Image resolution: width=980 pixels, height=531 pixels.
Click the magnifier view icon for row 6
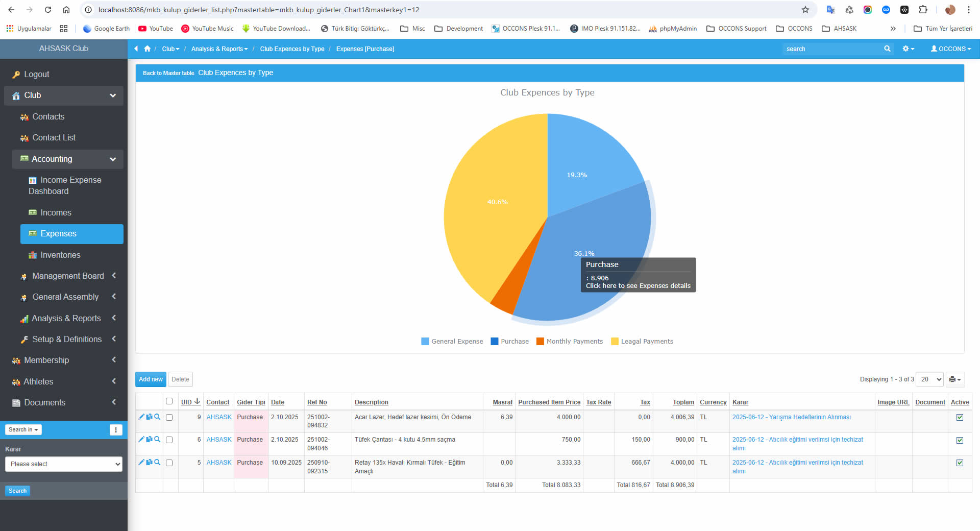[x=157, y=439]
